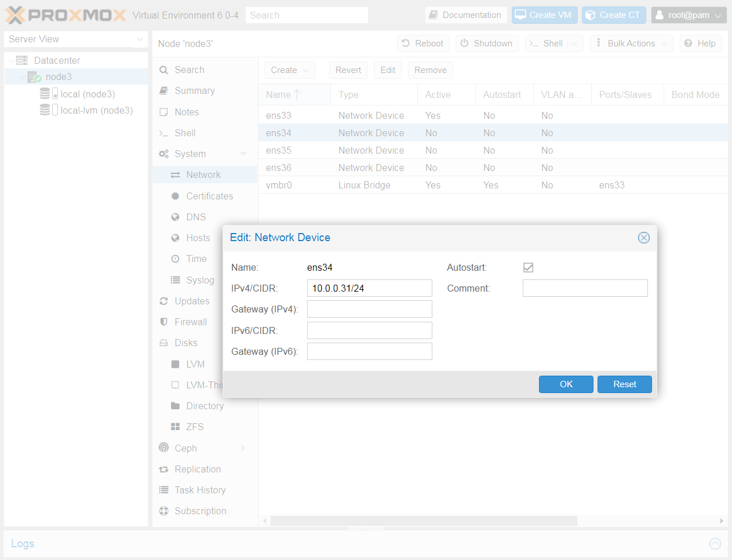This screenshot has width=732, height=560.
Task: Collapse the Datacenter tree node
Action: coord(11,61)
